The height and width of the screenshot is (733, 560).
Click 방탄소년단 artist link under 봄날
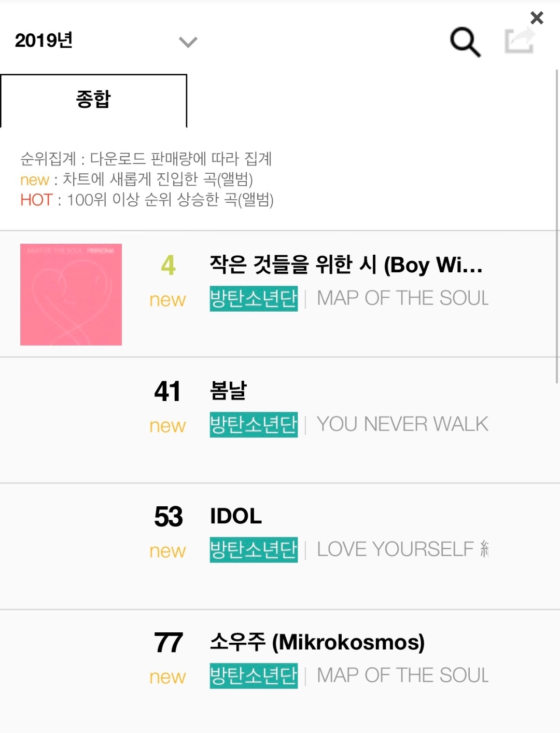click(254, 425)
